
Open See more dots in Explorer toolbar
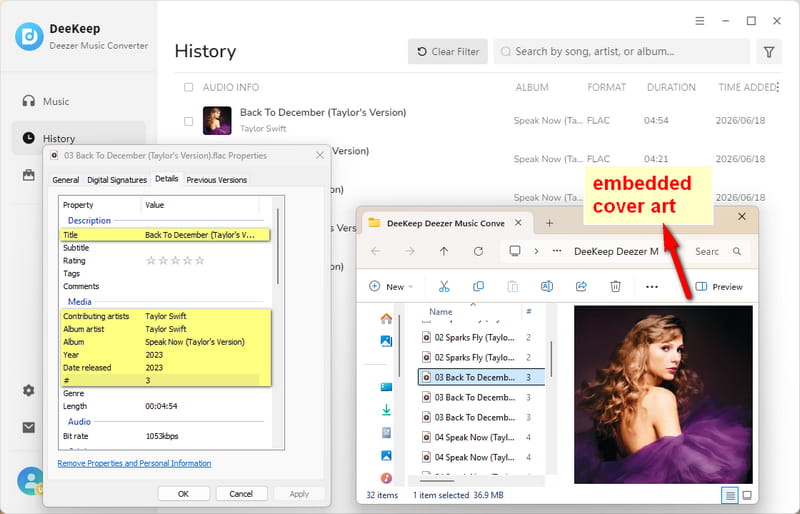[x=652, y=287]
